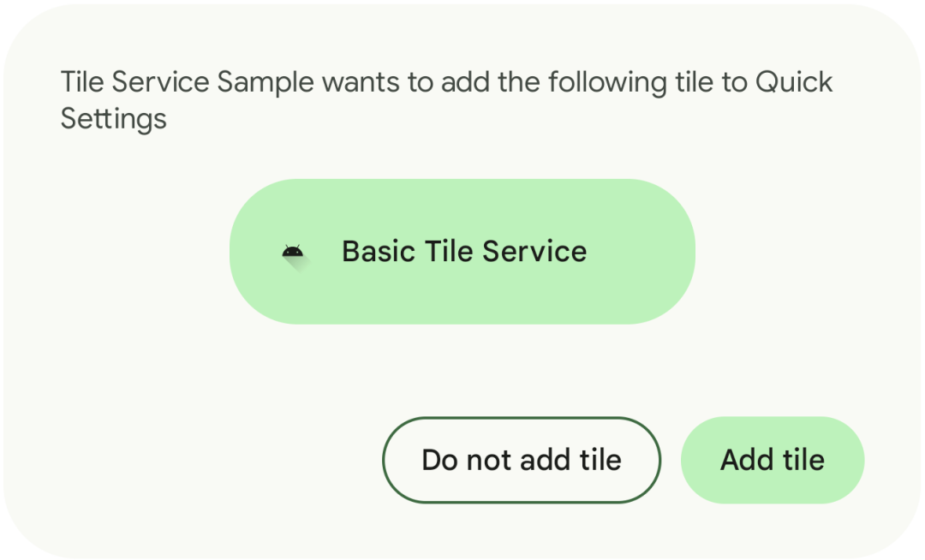Click "add tile" text on the outlined button

(571, 460)
